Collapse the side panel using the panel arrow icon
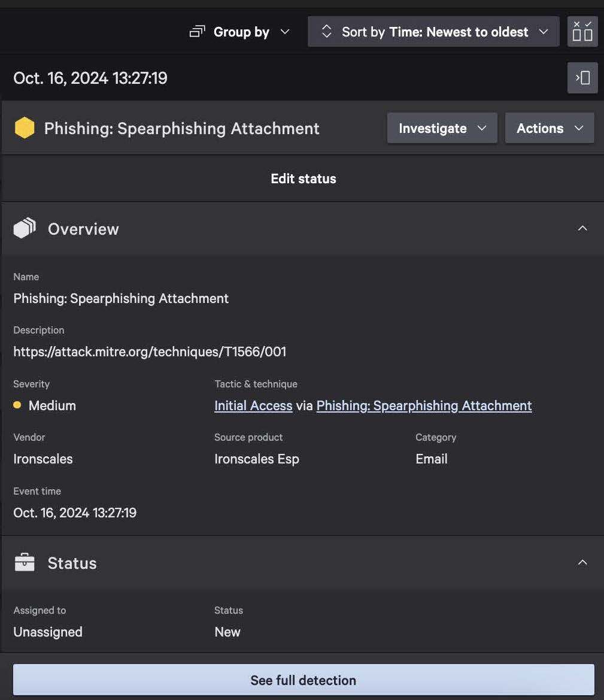 tap(581, 78)
